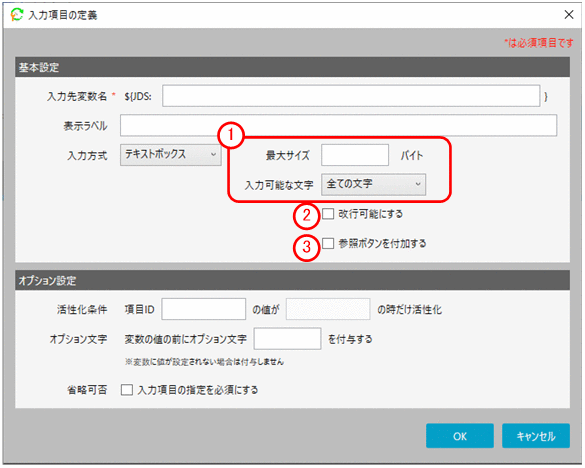Click the 表示ラベル input field

[338, 125]
